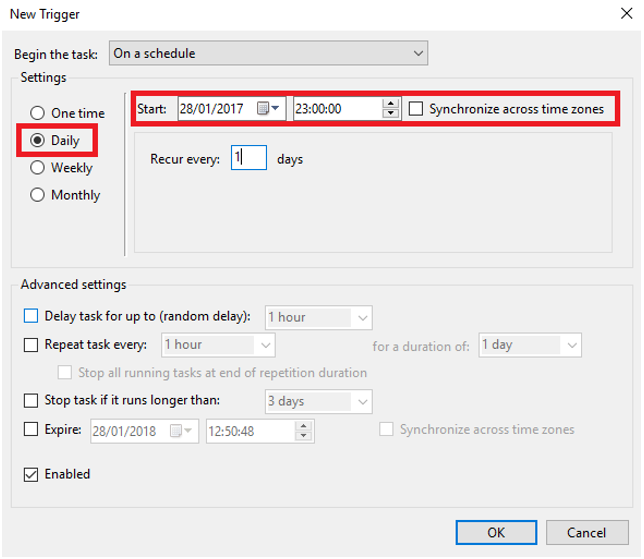Click the Start date field 28/01/2017

[x=215, y=109]
